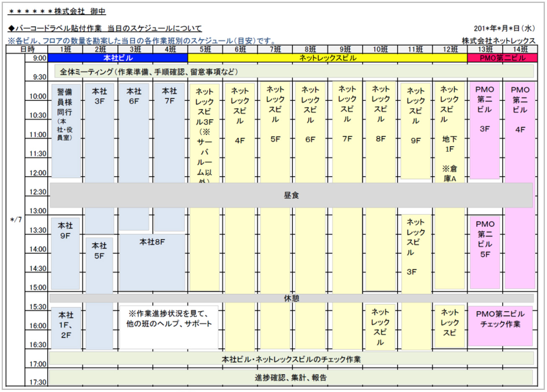Screen dimensions: 547x392
Task: Click the 15:00 time label
Action: pyautogui.click(x=38, y=287)
